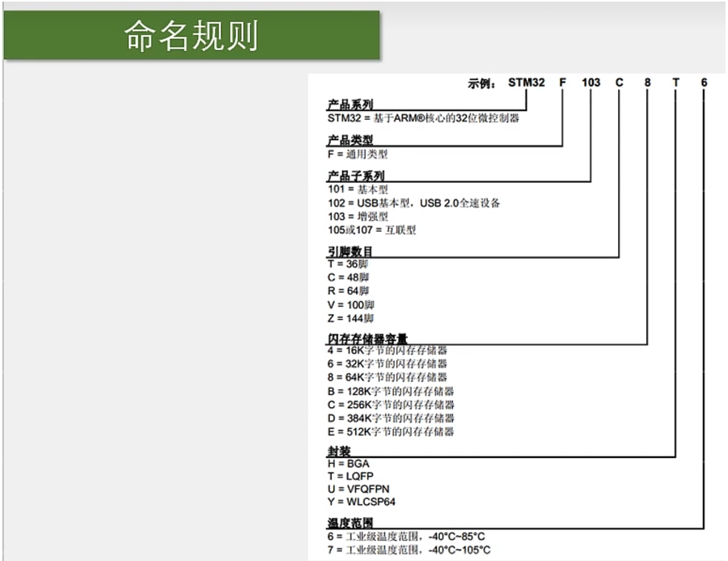Click the '8 = 64K字节' flash entry

pos(387,377)
